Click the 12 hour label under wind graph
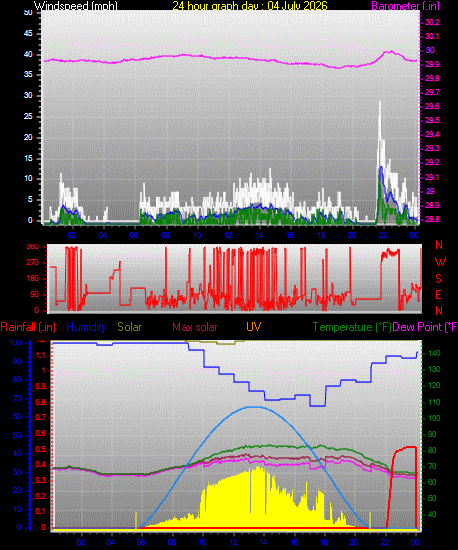The height and width of the screenshot is (550, 458). click(x=228, y=235)
